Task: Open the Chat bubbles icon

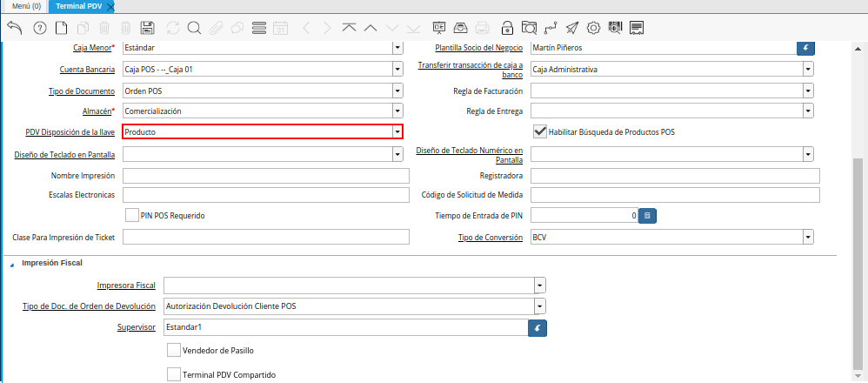Action: [x=237, y=28]
